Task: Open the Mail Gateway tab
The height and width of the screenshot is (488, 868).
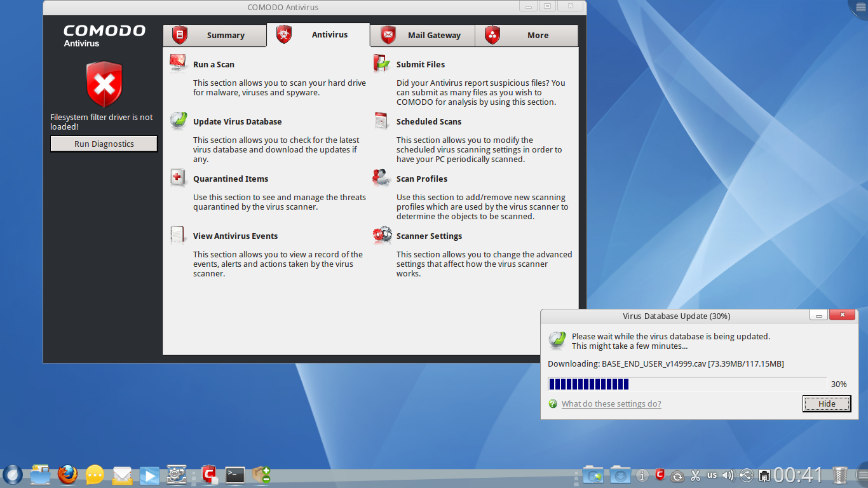Action: (423, 36)
